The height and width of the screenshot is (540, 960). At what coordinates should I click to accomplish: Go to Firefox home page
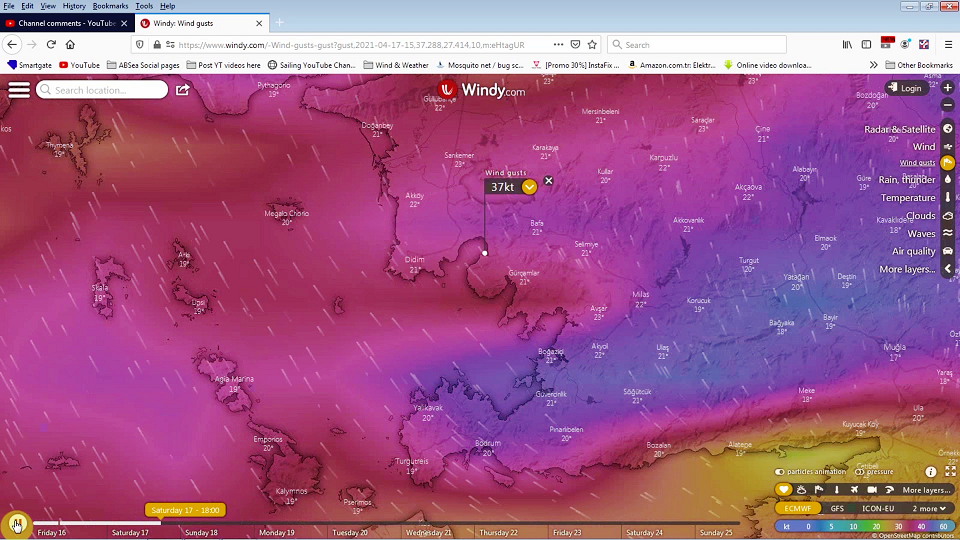70,44
